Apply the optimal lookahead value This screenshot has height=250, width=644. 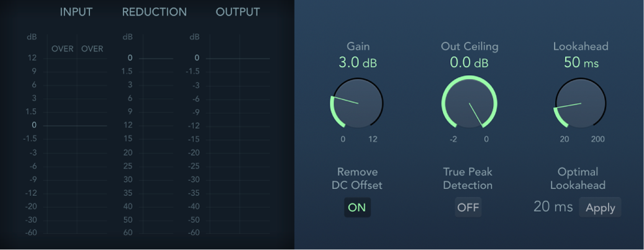(x=600, y=208)
